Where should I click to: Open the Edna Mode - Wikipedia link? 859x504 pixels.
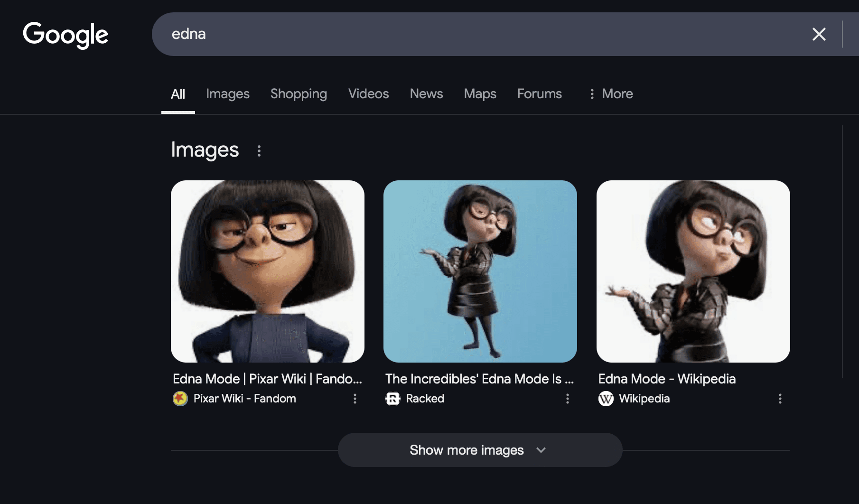[x=667, y=379]
